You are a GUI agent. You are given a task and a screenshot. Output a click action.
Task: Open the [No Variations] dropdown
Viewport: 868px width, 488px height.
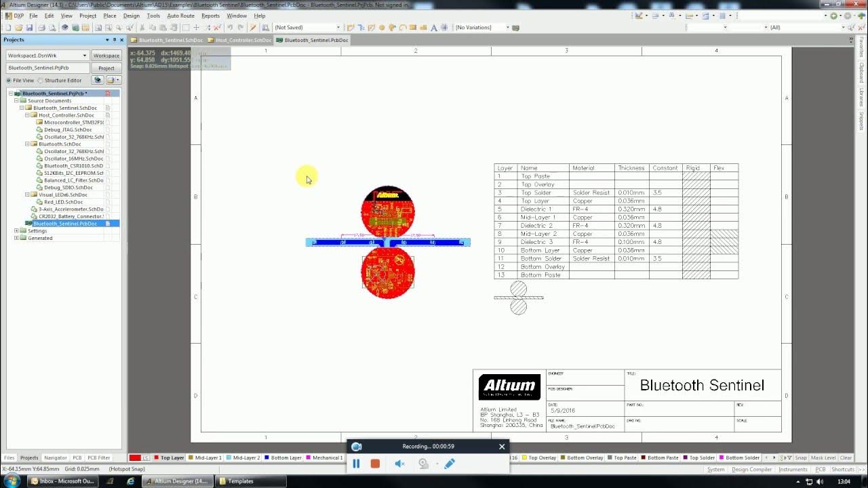coord(507,28)
